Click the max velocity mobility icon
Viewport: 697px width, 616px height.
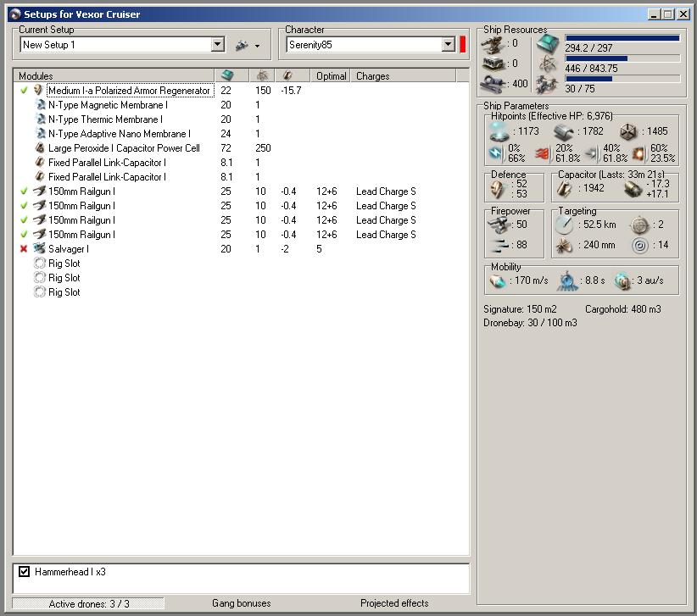pos(498,280)
